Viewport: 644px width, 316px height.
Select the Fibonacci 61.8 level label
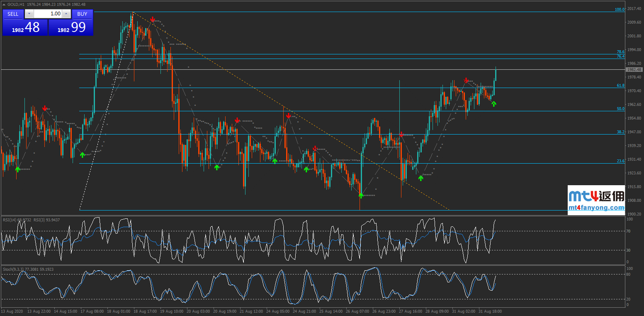point(620,86)
